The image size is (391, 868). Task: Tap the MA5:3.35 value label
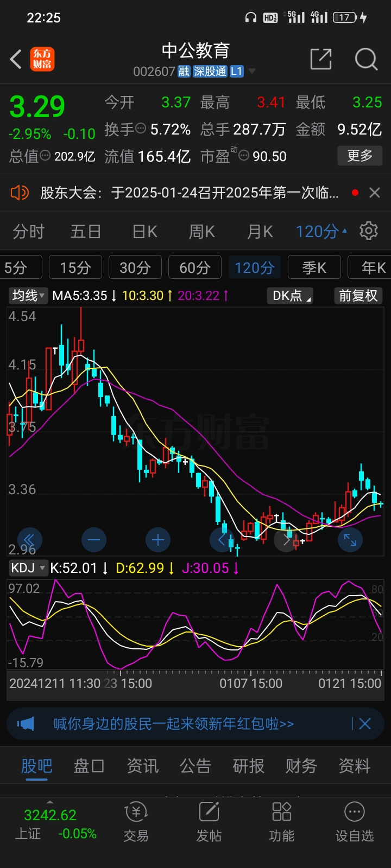(80, 296)
